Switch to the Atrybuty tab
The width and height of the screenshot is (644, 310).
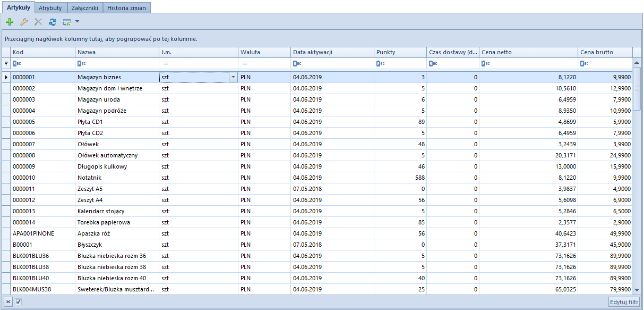click(x=50, y=8)
